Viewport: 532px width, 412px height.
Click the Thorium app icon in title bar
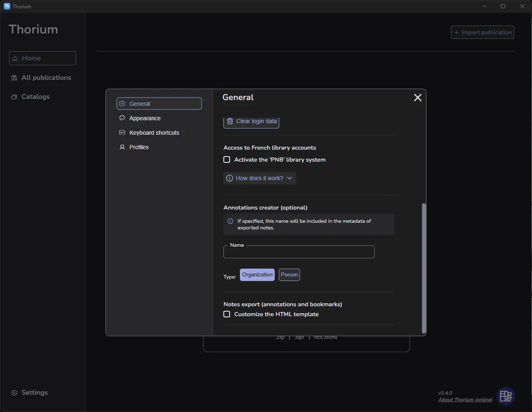pos(7,6)
